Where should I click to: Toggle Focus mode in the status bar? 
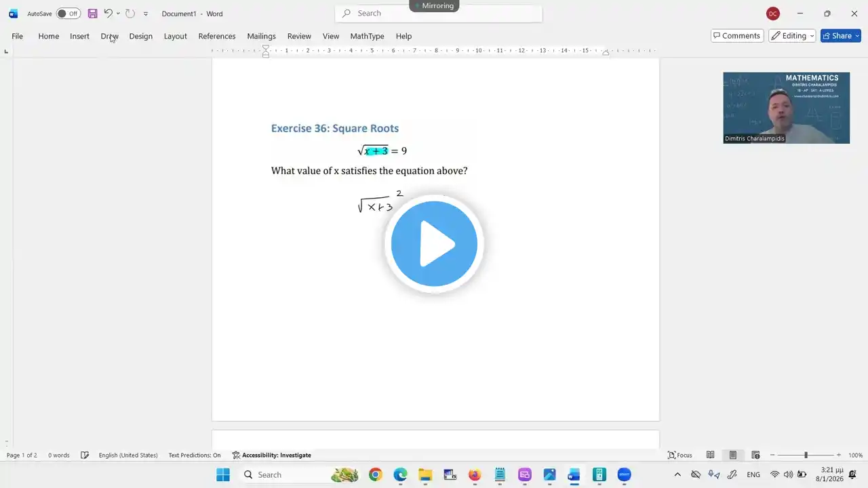pos(680,455)
